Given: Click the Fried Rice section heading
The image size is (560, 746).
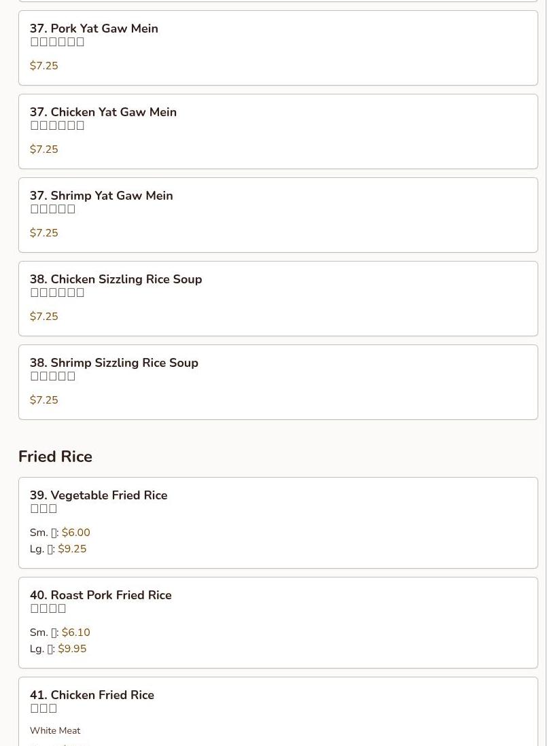Looking at the screenshot, I should (x=55, y=457).
